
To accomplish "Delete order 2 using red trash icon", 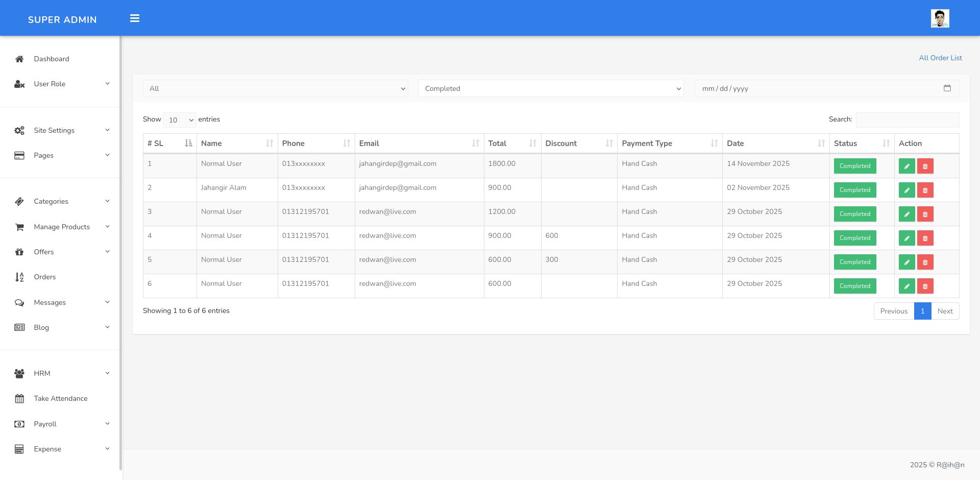I will tap(925, 190).
